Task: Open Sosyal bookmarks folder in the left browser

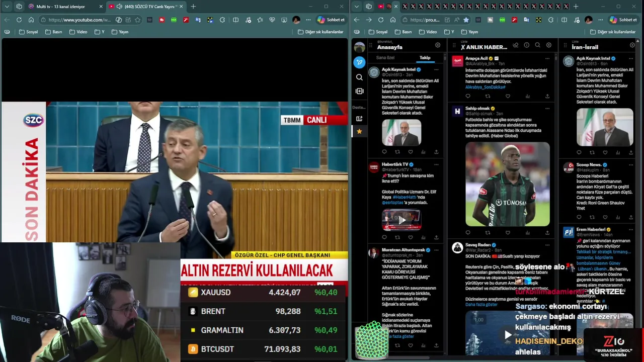Action: 29,32
